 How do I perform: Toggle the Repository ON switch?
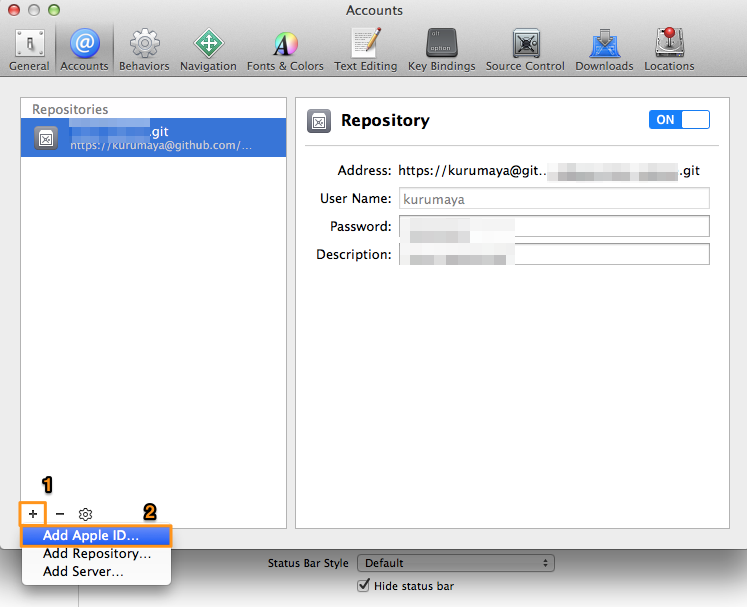point(679,120)
